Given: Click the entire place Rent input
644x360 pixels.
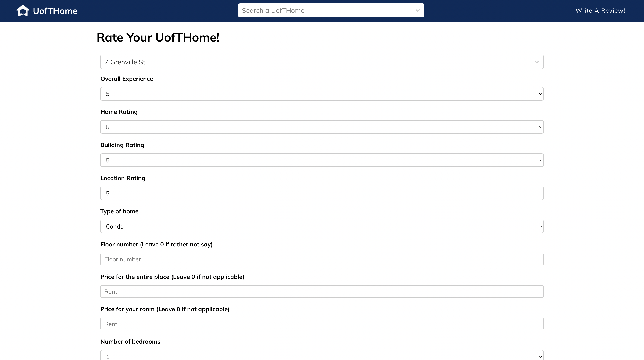Looking at the screenshot, I should (x=322, y=292).
